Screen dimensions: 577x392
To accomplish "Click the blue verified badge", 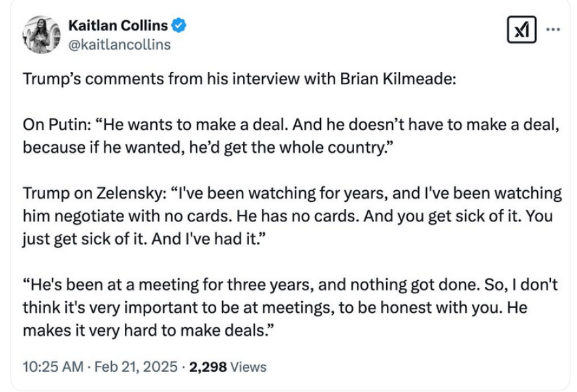I will (x=179, y=26).
